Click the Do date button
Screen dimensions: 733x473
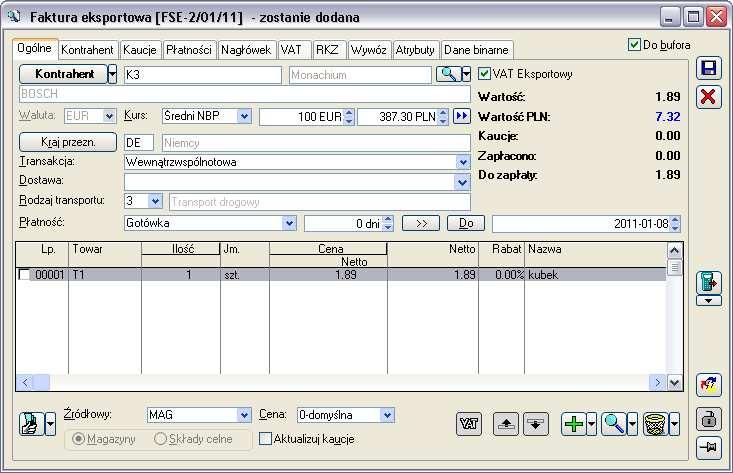[x=466, y=223]
